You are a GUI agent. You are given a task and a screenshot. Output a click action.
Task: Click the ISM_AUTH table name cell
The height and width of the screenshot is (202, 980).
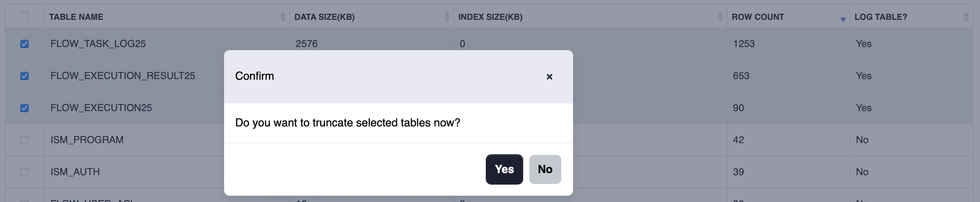pyautogui.click(x=75, y=172)
